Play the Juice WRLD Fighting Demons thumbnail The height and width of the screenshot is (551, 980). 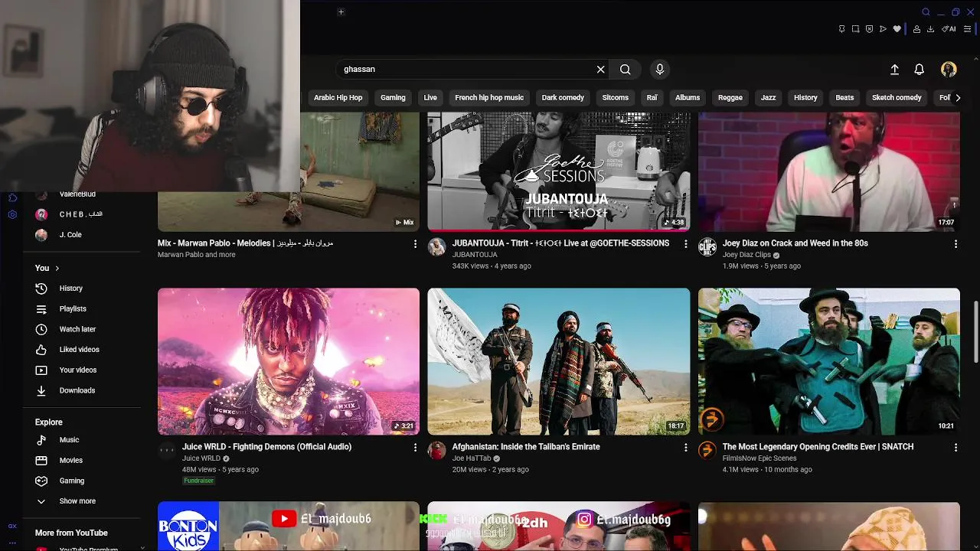[x=289, y=361]
